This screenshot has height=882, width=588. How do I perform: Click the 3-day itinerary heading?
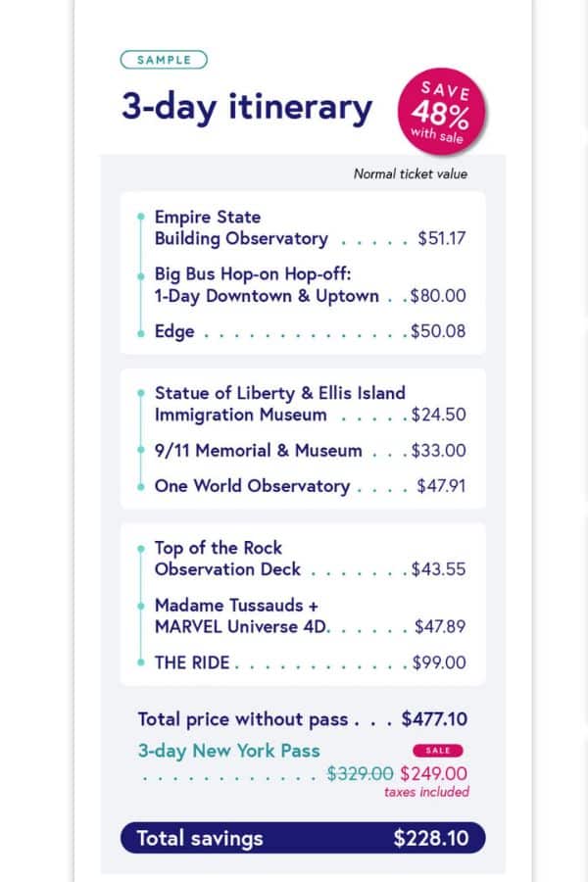pyautogui.click(x=247, y=107)
